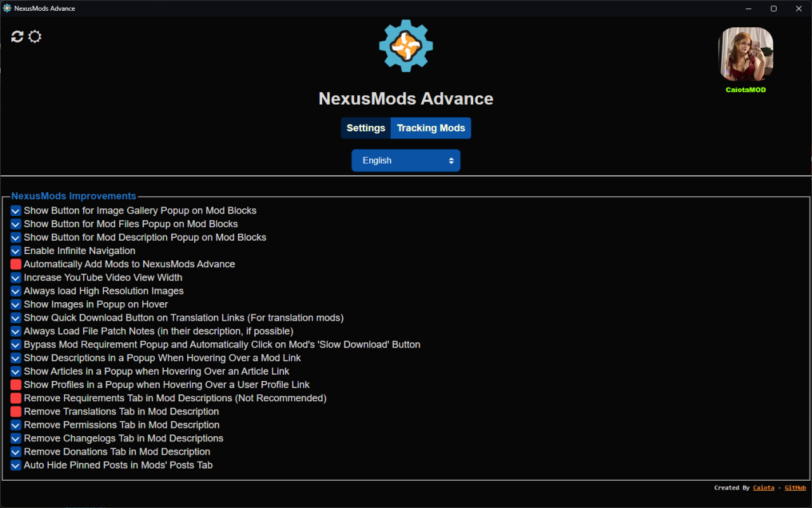Toggle Remove Donations Tab checkbox
The image size is (812, 508).
(x=16, y=452)
